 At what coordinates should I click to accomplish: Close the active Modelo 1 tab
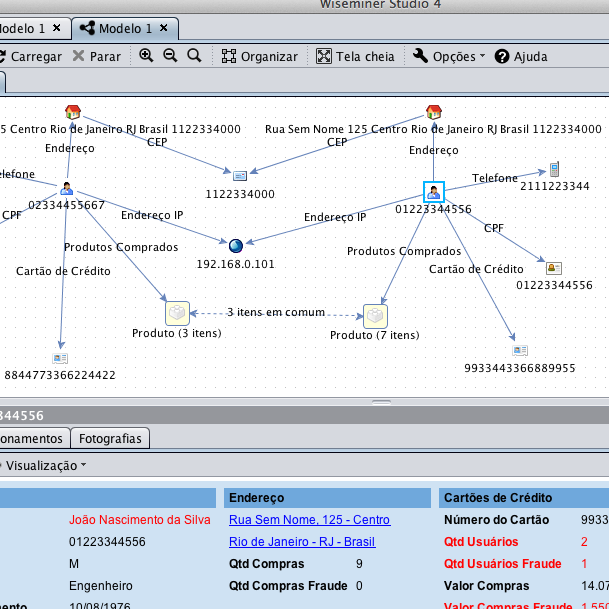click(x=164, y=28)
